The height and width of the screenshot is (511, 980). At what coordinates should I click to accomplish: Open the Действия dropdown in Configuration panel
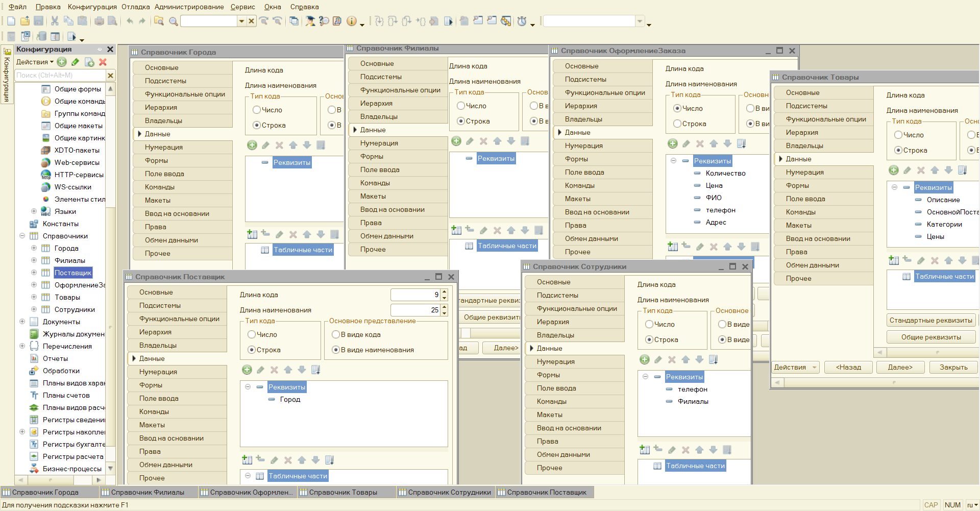pos(35,62)
